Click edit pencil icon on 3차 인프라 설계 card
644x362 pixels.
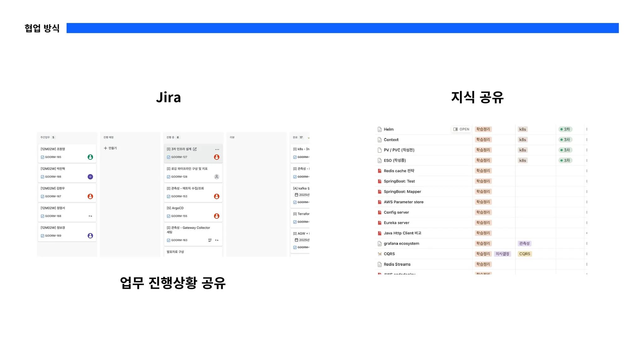point(195,149)
